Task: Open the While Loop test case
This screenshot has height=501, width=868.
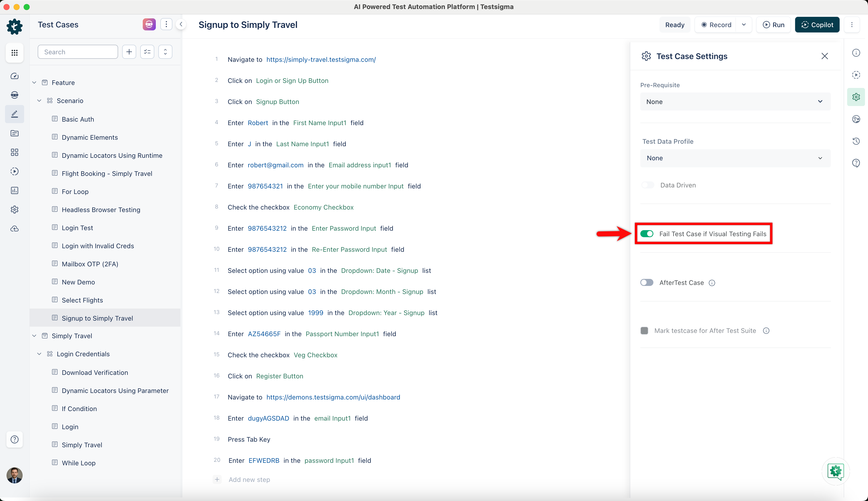Action: pyautogui.click(x=78, y=463)
